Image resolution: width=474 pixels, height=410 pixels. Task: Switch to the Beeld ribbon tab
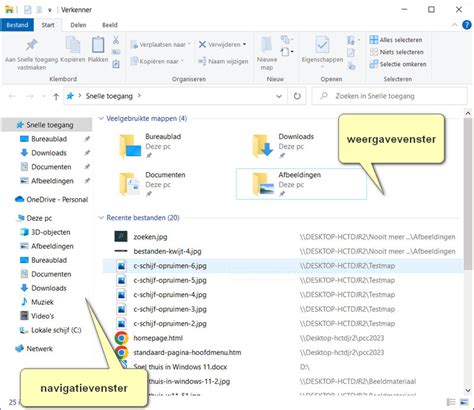[110, 25]
